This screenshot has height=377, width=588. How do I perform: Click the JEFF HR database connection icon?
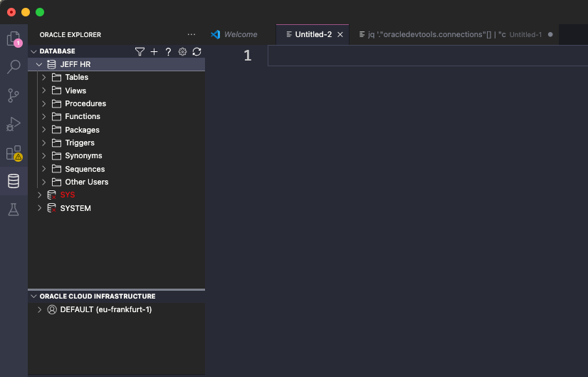pyautogui.click(x=51, y=65)
